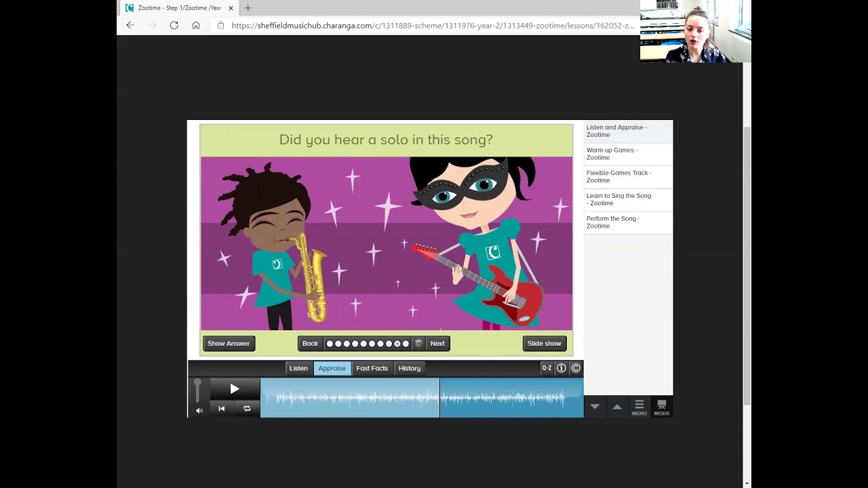Open Flexible Games Track - Zootime

pos(628,176)
